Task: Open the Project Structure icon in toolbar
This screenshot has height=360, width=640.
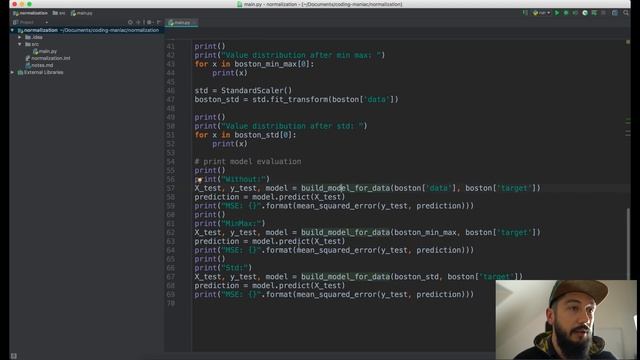Action: (615, 13)
